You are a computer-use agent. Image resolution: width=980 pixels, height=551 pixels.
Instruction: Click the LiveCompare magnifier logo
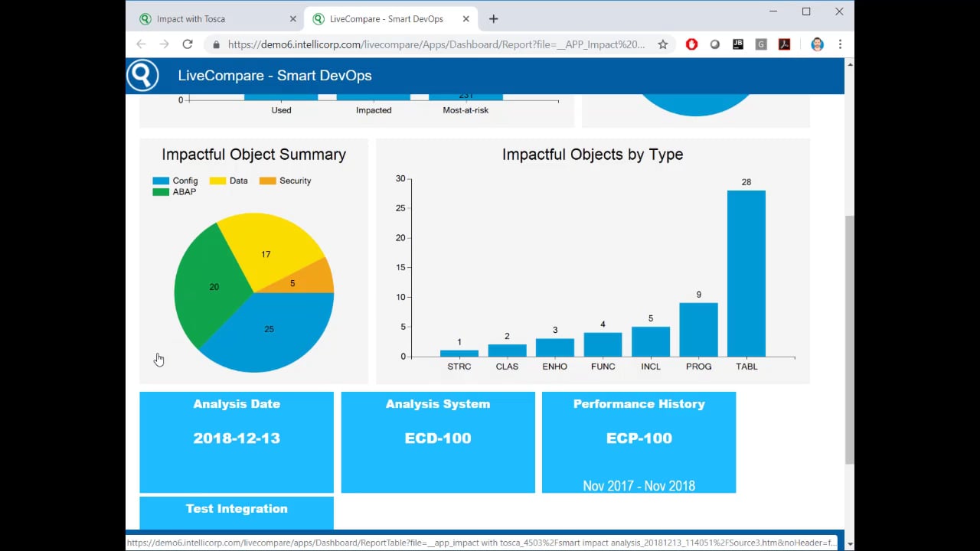pyautogui.click(x=142, y=75)
